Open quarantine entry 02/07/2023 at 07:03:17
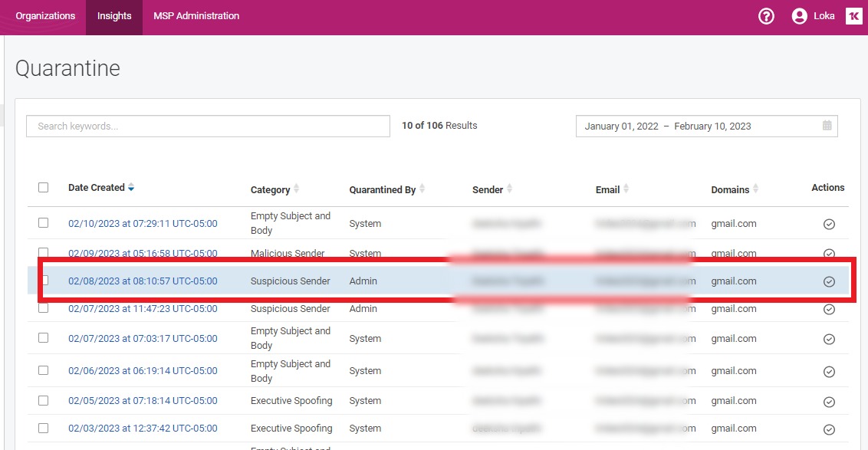Viewport: 868px width, 450px height. (143, 339)
